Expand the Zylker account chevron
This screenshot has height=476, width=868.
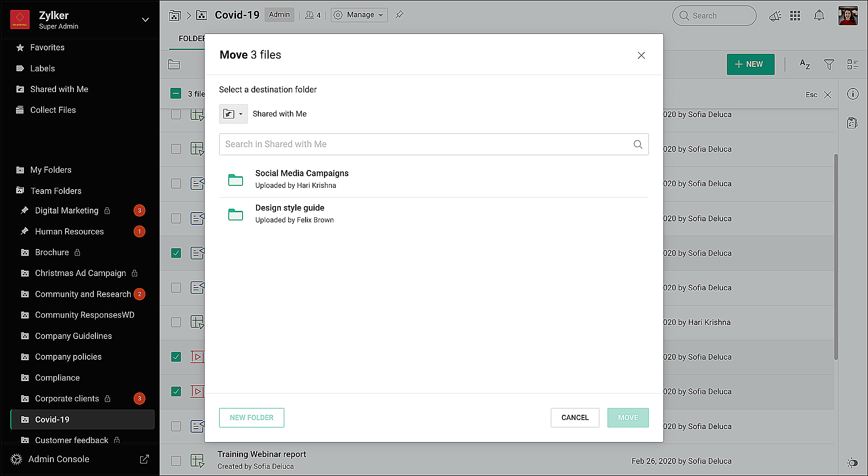point(145,20)
